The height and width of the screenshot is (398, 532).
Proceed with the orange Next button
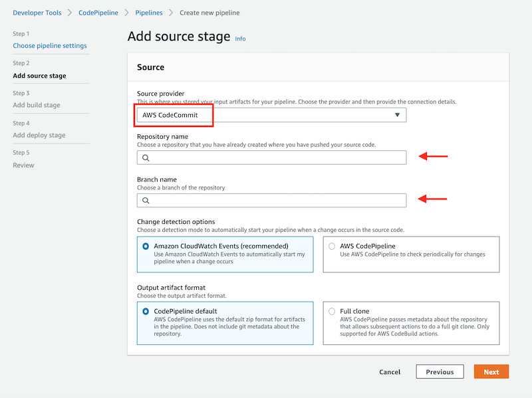491,372
